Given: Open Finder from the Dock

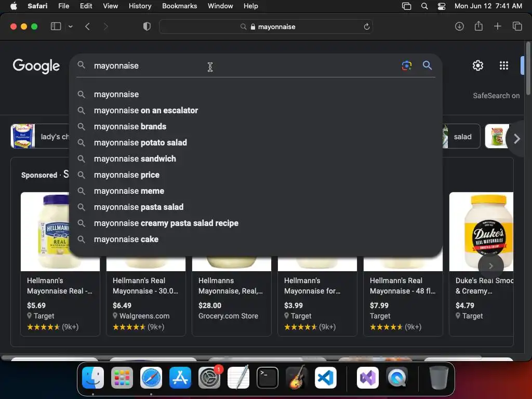Looking at the screenshot, I should coord(93,378).
